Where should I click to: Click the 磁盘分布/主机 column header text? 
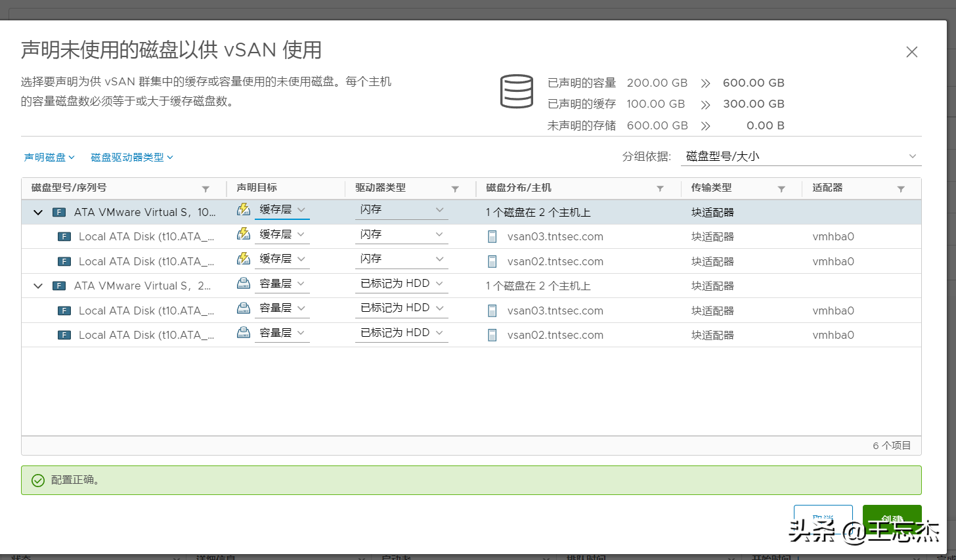[519, 188]
